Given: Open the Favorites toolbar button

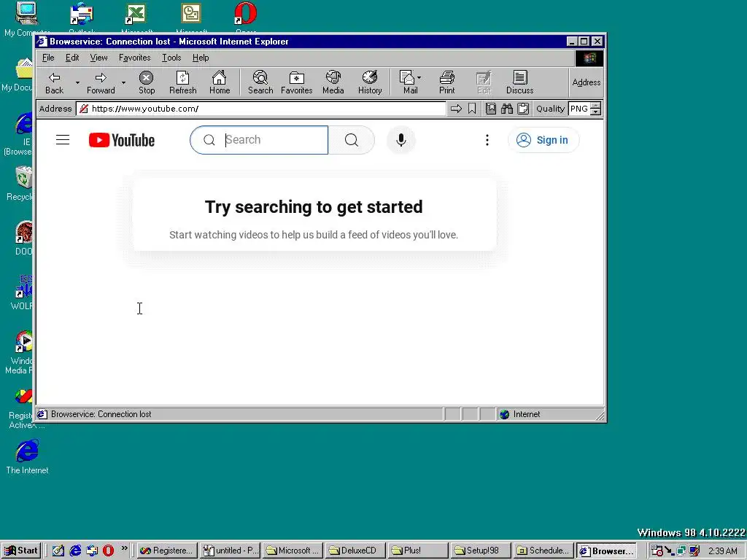Looking at the screenshot, I should pos(296,82).
